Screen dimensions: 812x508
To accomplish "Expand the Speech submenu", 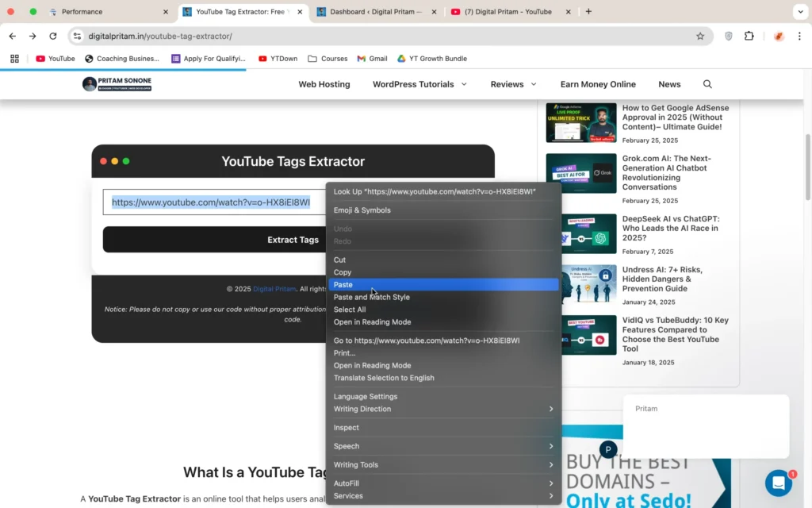I will pos(443,446).
